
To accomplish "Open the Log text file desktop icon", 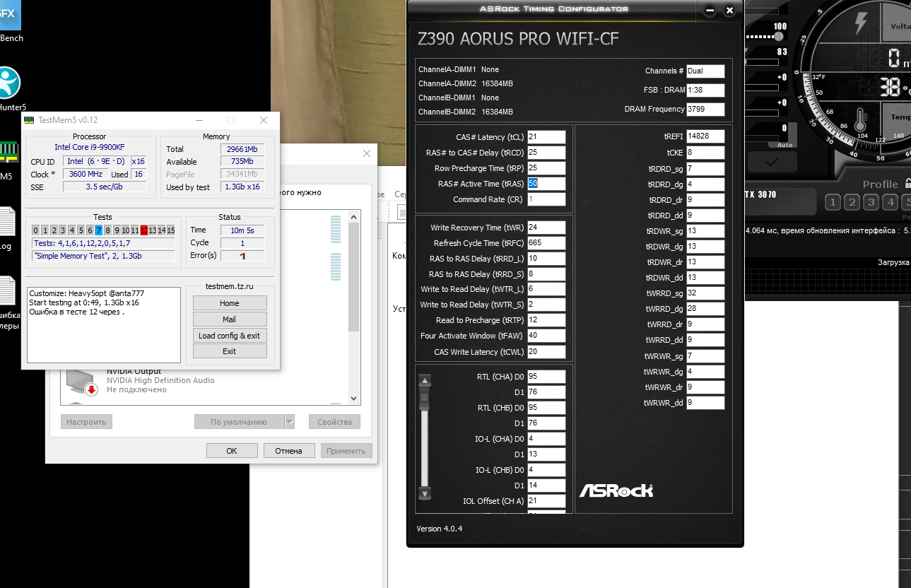I will pyautogui.click(x=6, y=220).
